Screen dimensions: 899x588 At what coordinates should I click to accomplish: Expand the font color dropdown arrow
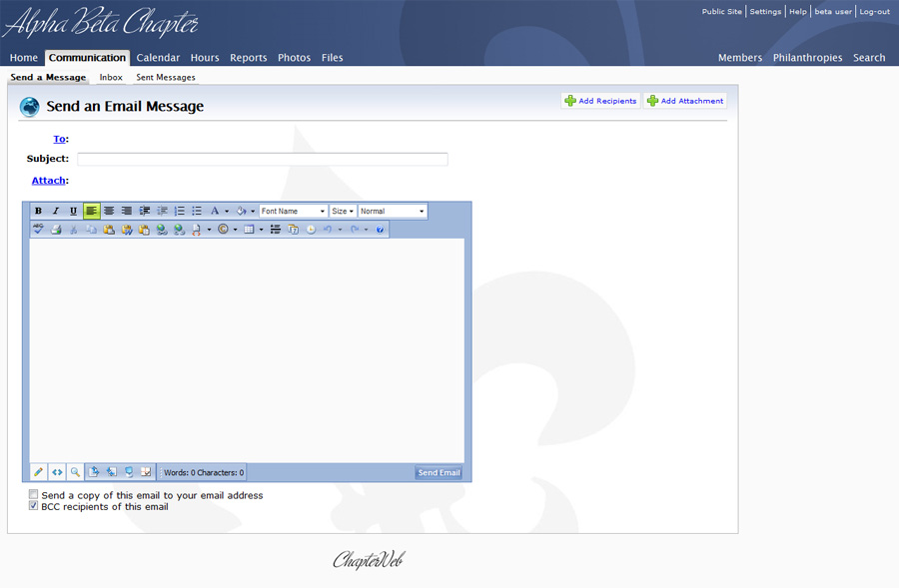(x=227, y=211)
